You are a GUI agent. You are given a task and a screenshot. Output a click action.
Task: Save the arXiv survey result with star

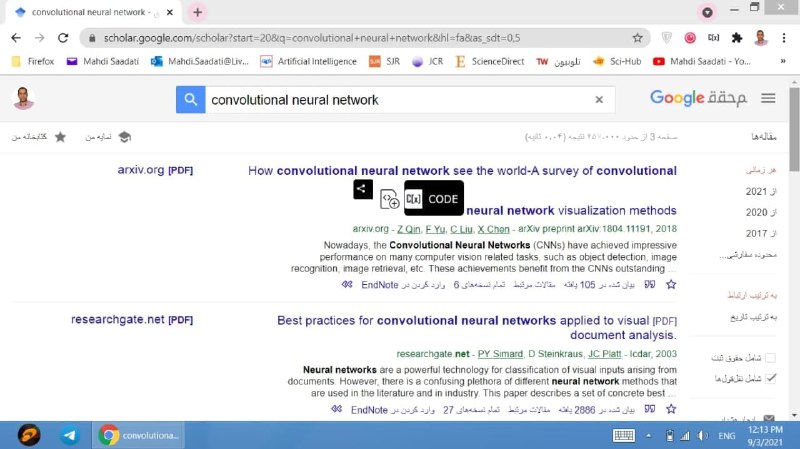pos(671,285)
